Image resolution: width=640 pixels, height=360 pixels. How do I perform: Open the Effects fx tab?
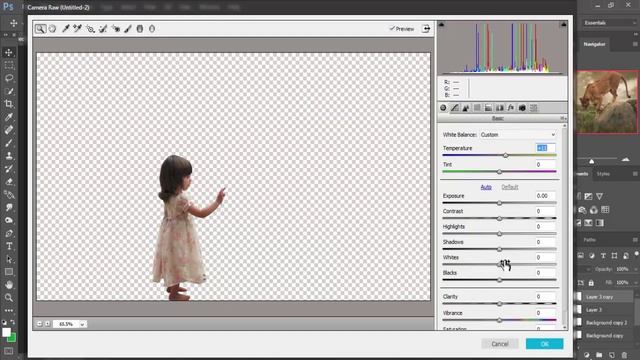511,108
